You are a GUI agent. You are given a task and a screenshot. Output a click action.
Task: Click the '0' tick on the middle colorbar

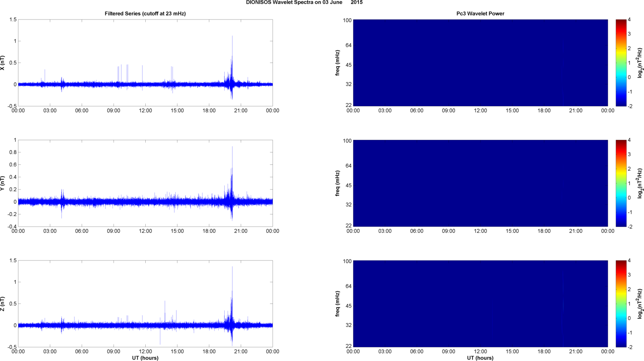(629, 198)
